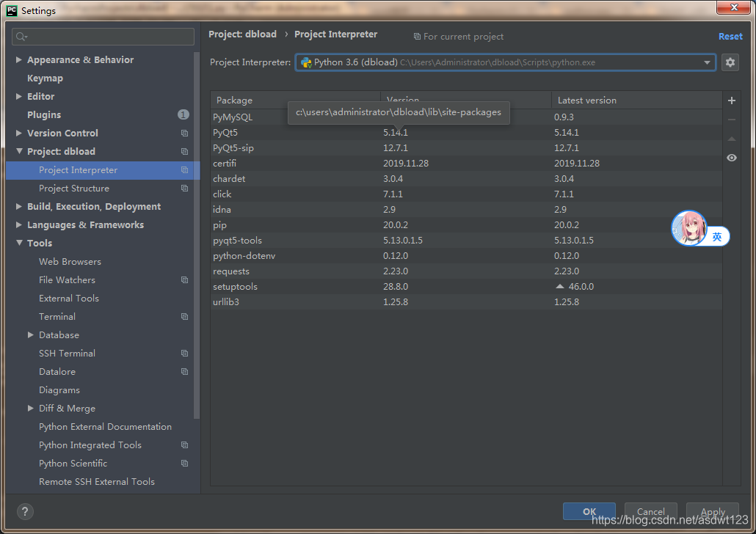Click the upgrade package arrow icon
Image resolution: width=756 pixels, height=534 pixels.
pyautogui.click(x=731, y=139)
